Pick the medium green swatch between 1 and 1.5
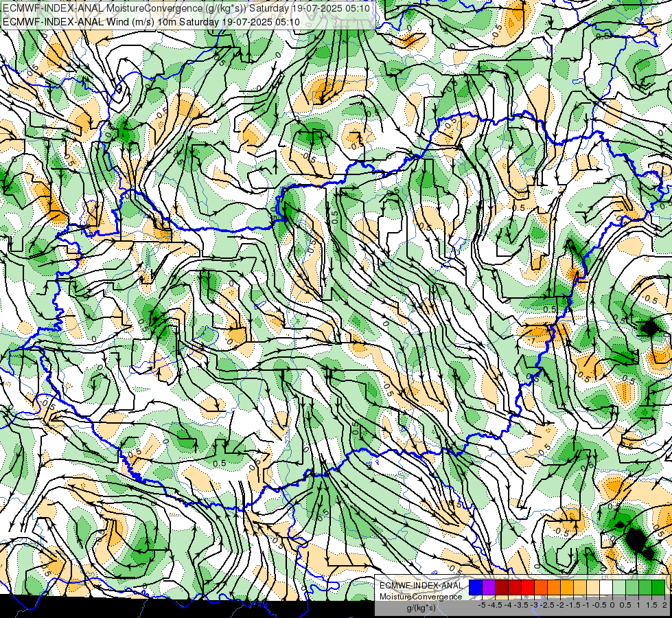The width and height of the screenshot is (672, 618). [x=645, y=587]
